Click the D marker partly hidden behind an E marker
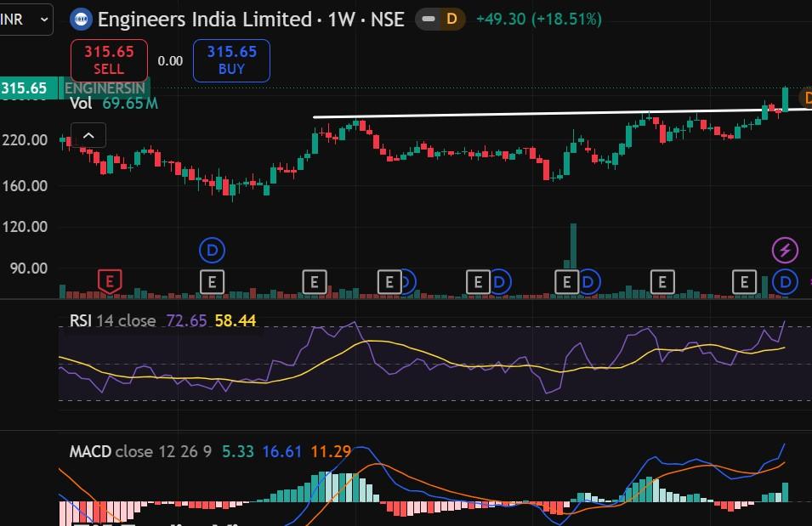 click(x=409, y=283)
